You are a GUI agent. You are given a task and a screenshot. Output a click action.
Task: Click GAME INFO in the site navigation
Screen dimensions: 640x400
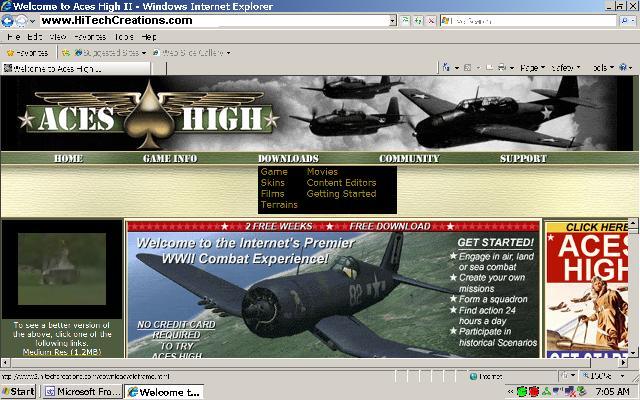(x=170, y=158)
